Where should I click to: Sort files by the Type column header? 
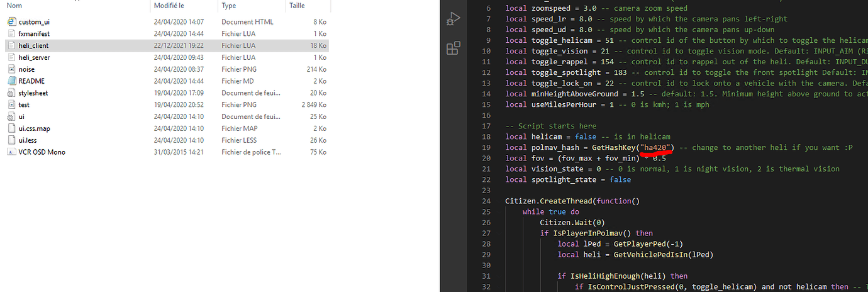pos(229,5)
